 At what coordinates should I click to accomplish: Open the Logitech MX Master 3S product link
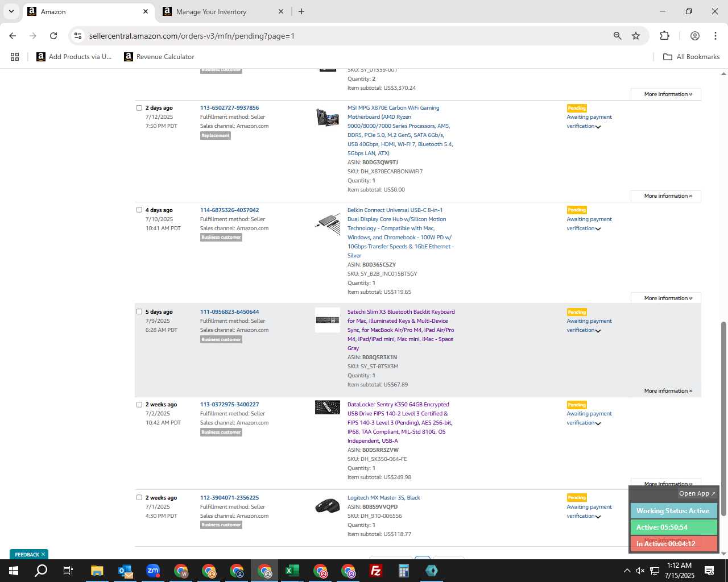[384, 498]
